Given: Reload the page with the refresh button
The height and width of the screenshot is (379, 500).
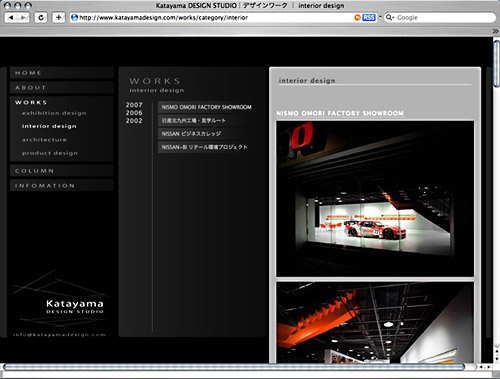Looking at the screenshot, I should pyautogui.click(x=41, y=17).
